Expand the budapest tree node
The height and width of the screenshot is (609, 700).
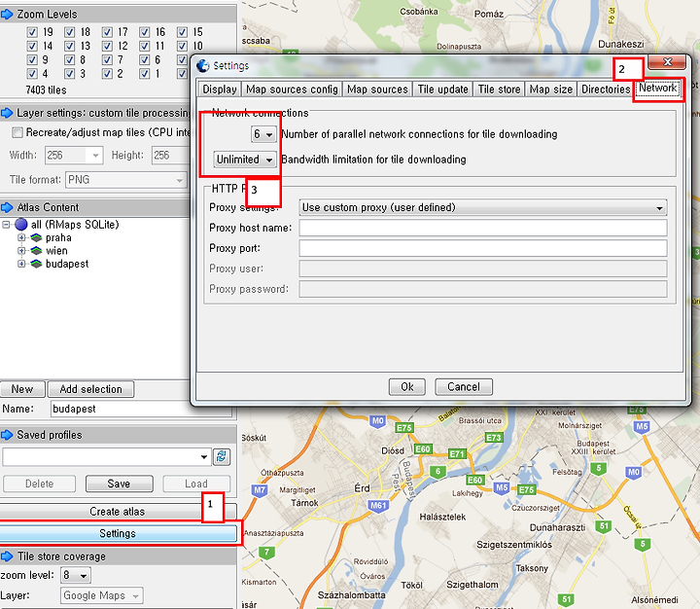21,264
